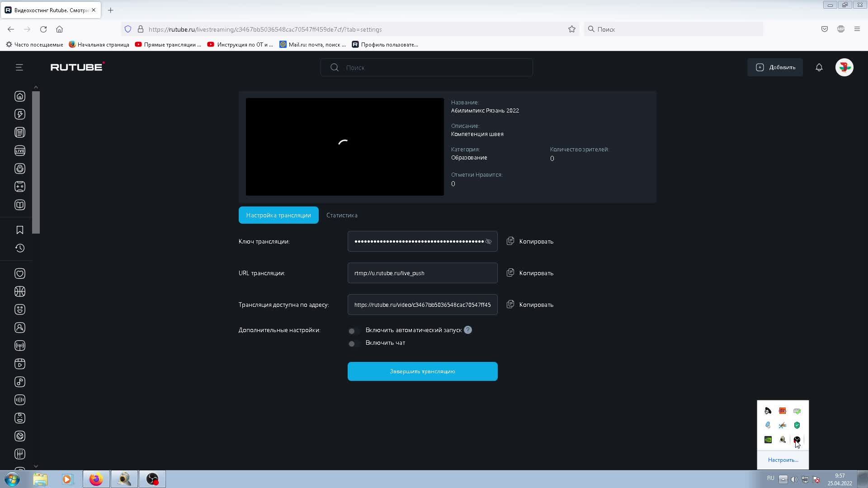Click the user profile avatar
The width and height of the screenshot is (868, 488).
pyautogui.click(x=844, y=67)
